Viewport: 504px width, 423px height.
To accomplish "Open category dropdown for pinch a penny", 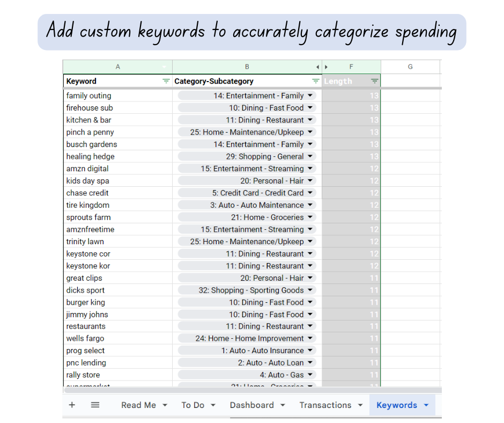I will (310, 132).
